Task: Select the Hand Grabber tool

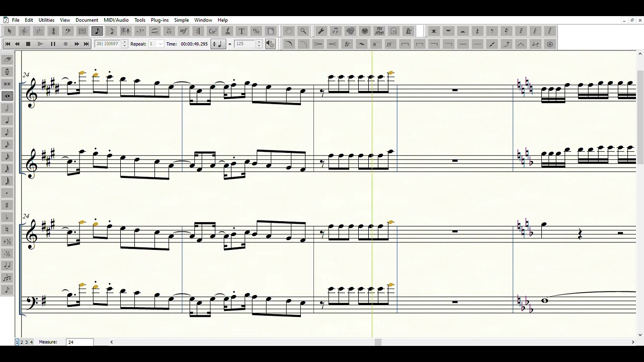Action: (x=288, y=31)
